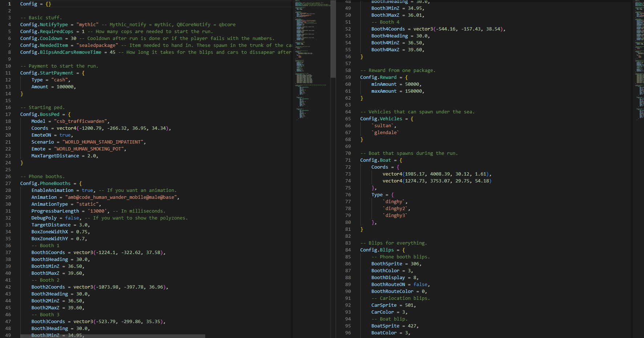Click the StartPayment Amount value 100000
The height and width of the screenshot is (338, 644).
(x=65, y=87)
